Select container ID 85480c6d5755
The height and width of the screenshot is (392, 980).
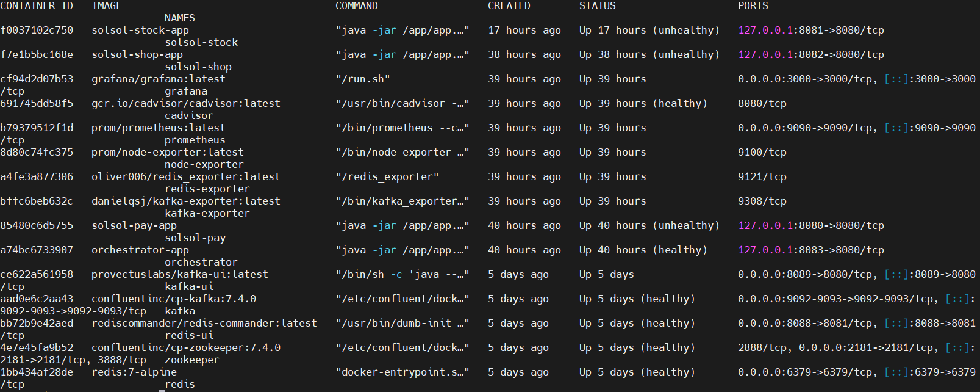37,226
